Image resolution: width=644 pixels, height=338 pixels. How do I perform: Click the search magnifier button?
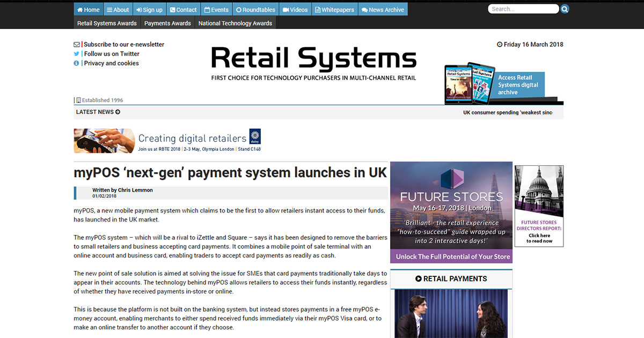[x=565, y=9]
